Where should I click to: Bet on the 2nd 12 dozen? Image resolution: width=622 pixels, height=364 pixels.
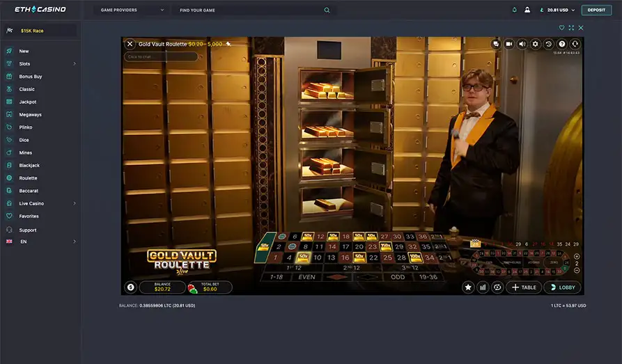click(x=352, y=268)
